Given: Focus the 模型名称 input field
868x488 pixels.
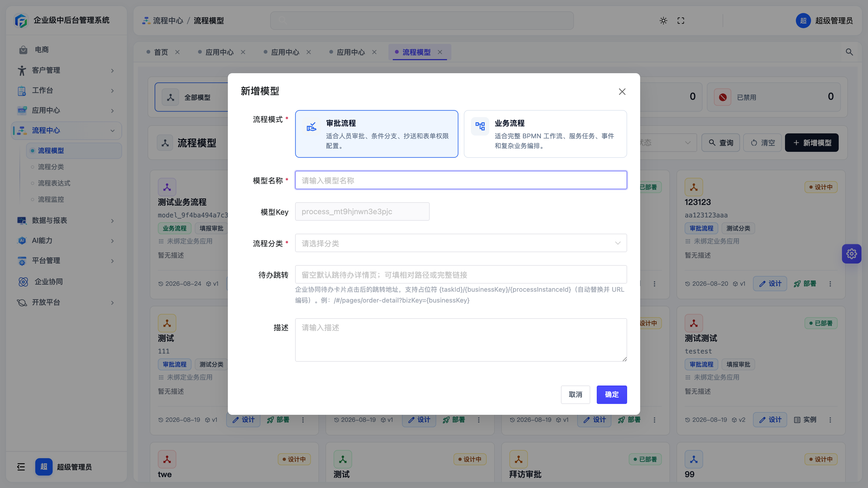Looking at the screenshot, I should (x=461, y=180).
